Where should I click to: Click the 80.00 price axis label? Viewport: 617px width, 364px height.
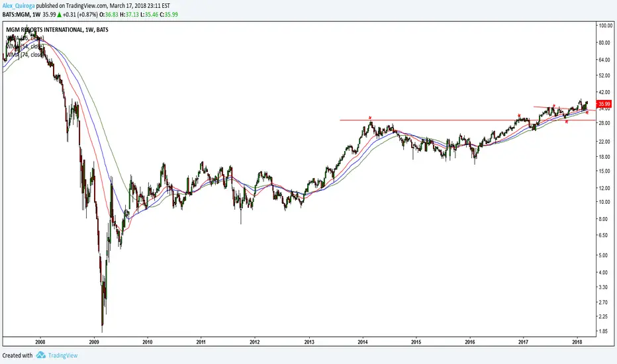click(x=604, y=42)
